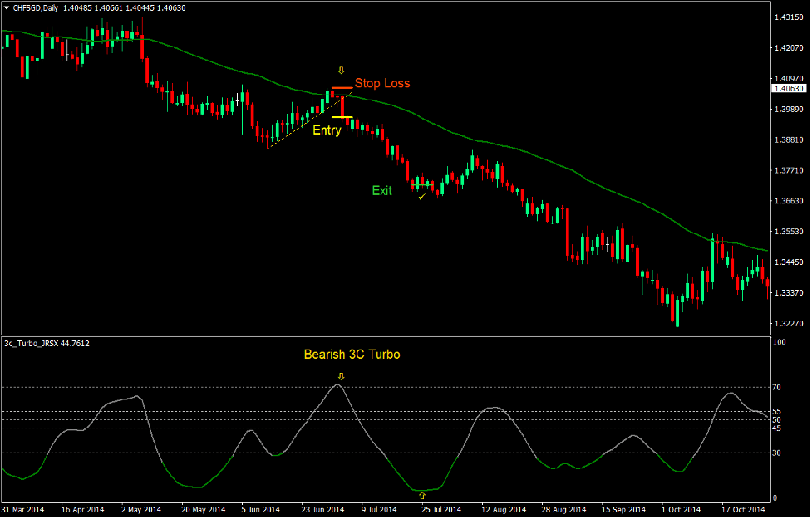
Task: Select the CHFSGD,Daily chart tab label
Action: pos(33,6)
